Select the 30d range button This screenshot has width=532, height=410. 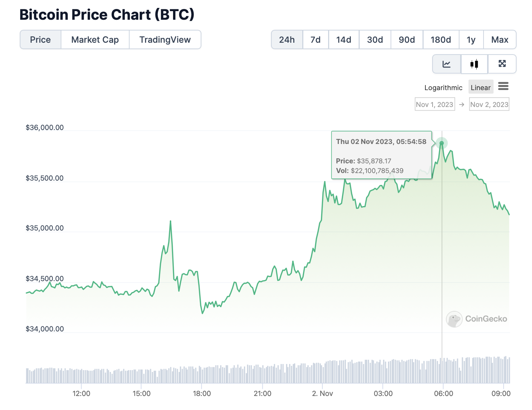(375, 40)
